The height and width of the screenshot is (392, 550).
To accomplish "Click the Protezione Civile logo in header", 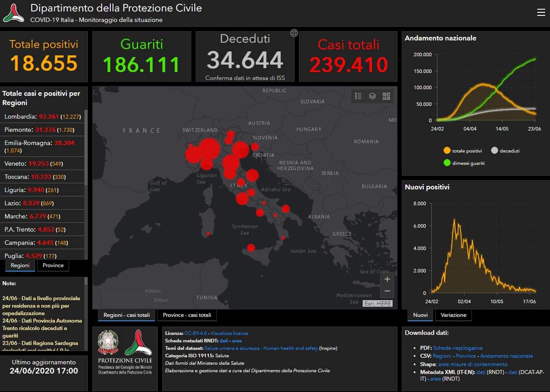I will point(14,13).
